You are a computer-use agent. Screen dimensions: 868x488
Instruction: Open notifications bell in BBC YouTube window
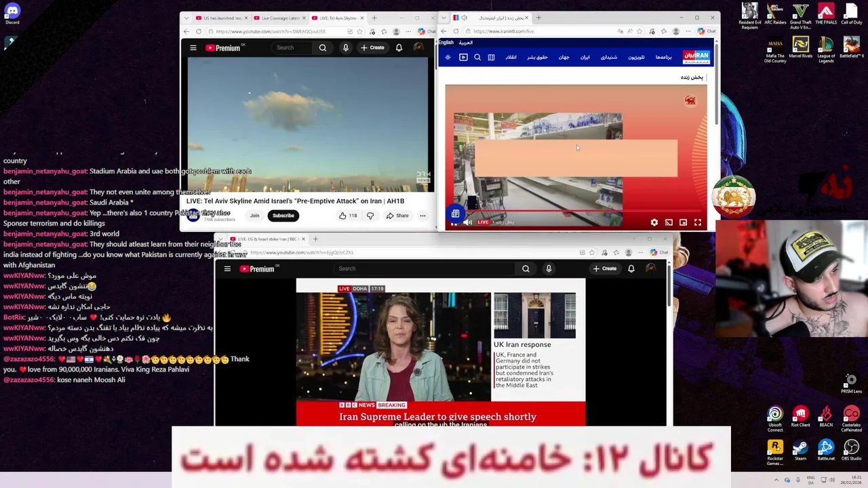(x=631, y=269)
